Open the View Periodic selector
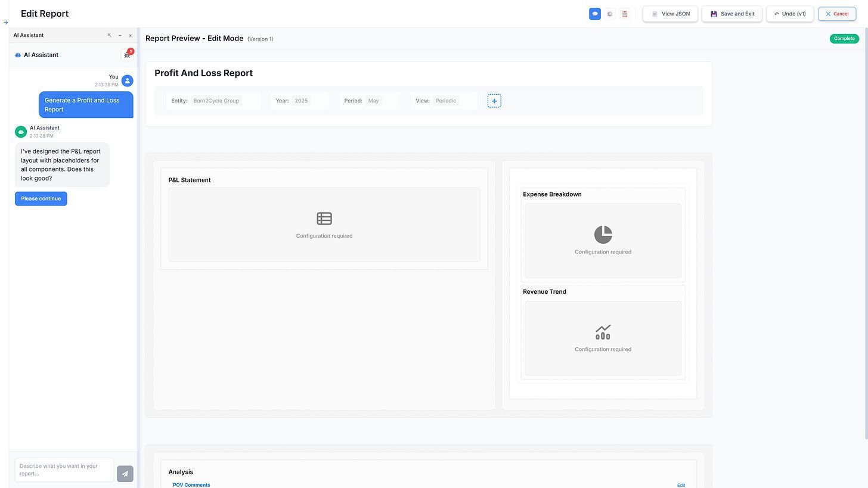This screenshot has height=488, width=868. pos(446,101)
